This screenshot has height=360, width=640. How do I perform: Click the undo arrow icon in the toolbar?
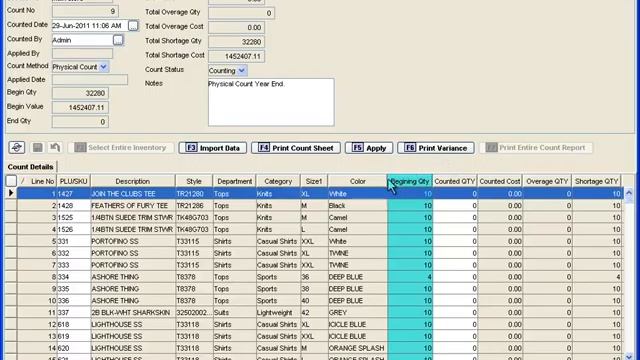click(55, 147)
